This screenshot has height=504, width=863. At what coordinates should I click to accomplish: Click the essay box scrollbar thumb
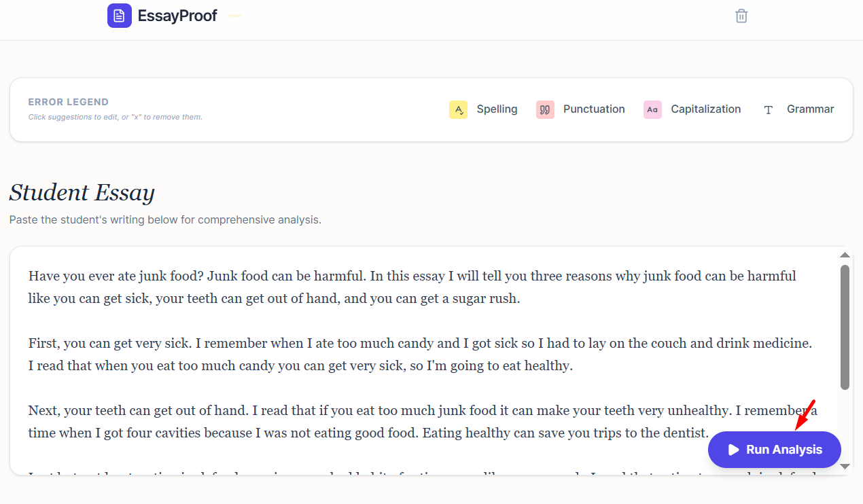(845, 326)
